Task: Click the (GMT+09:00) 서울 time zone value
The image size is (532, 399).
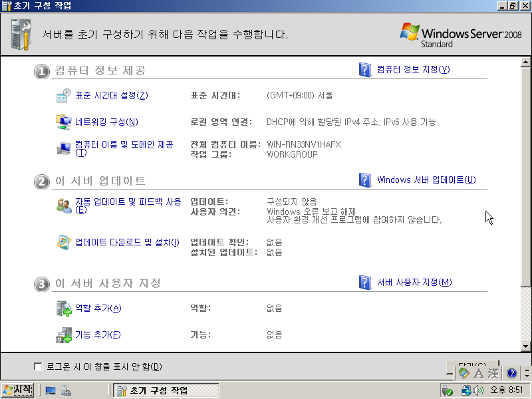Action: (x=300, y=95)
